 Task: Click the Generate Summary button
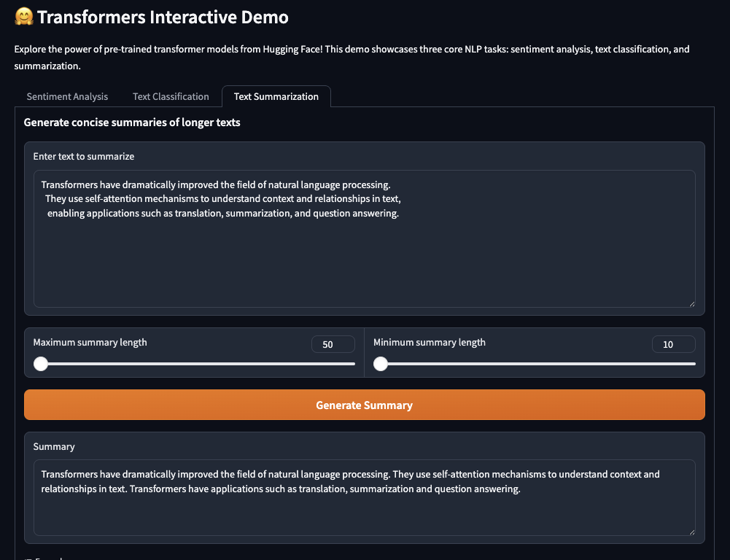[364, 405]
